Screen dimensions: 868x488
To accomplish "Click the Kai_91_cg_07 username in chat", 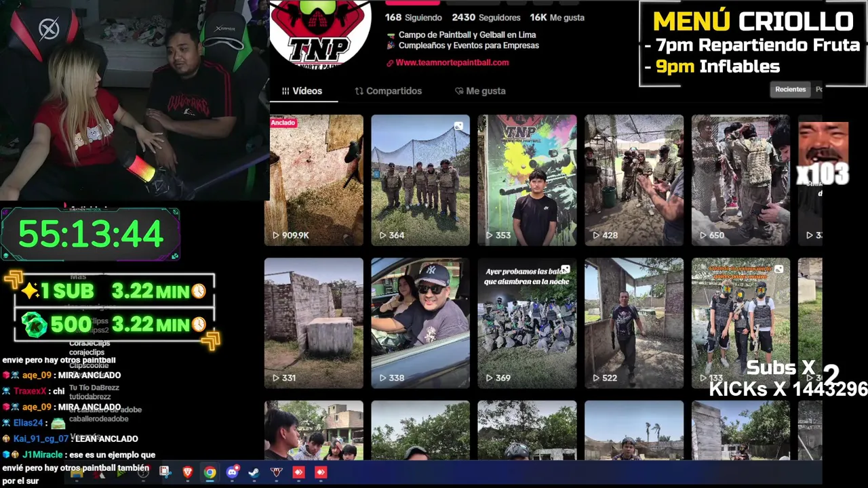I will coord(41,439).
